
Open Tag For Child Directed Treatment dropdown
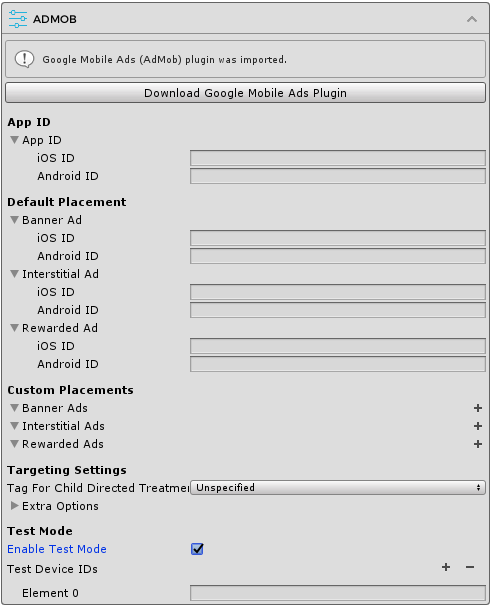[338, 487]
